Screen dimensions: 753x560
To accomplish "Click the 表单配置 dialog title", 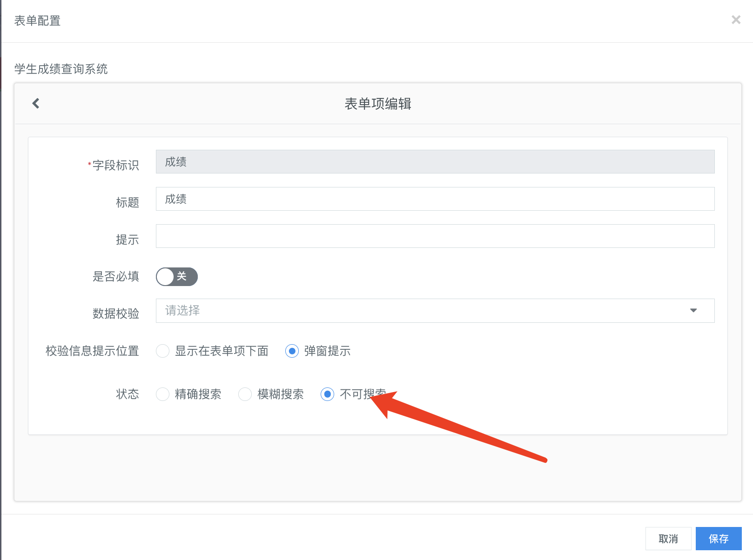I will point(37,20).
